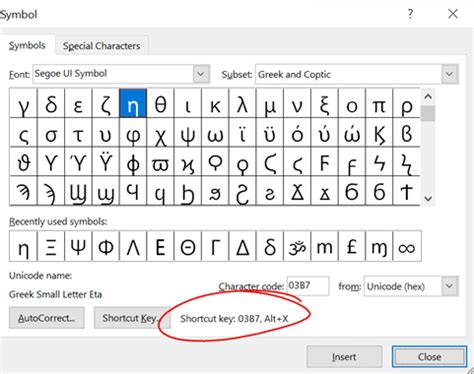Image resolution: width=474 pixels, height=374 pixels.
Task: Select the capital digamma Ϝ symbol
Action: tap(324, 162)
